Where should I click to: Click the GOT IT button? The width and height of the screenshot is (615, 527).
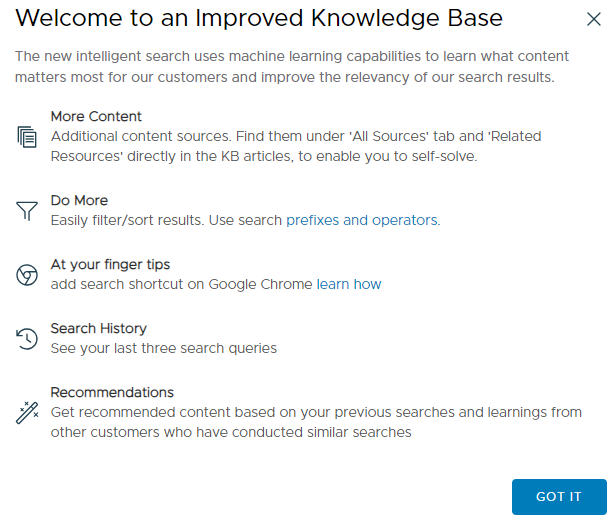[x=559, y=496]
